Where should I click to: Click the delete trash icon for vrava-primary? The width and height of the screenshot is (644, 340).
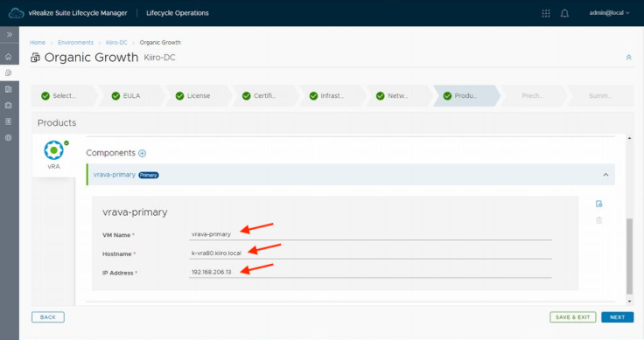click(598, 220)
